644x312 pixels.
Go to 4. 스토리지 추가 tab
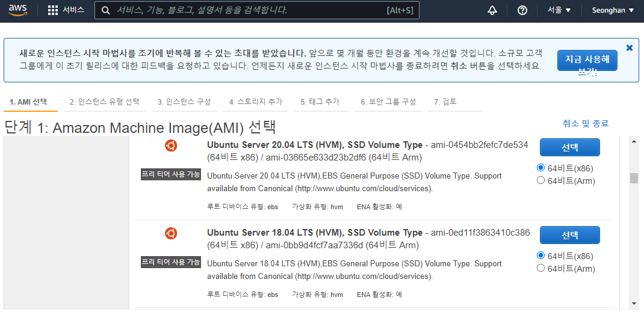pyautogui.click(x=255, y=102)
